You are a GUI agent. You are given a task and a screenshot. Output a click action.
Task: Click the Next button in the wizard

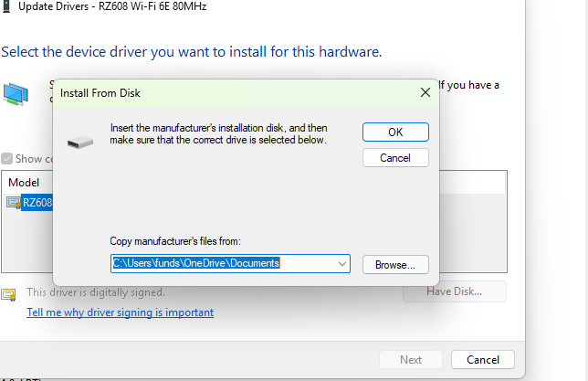point(411,360)
